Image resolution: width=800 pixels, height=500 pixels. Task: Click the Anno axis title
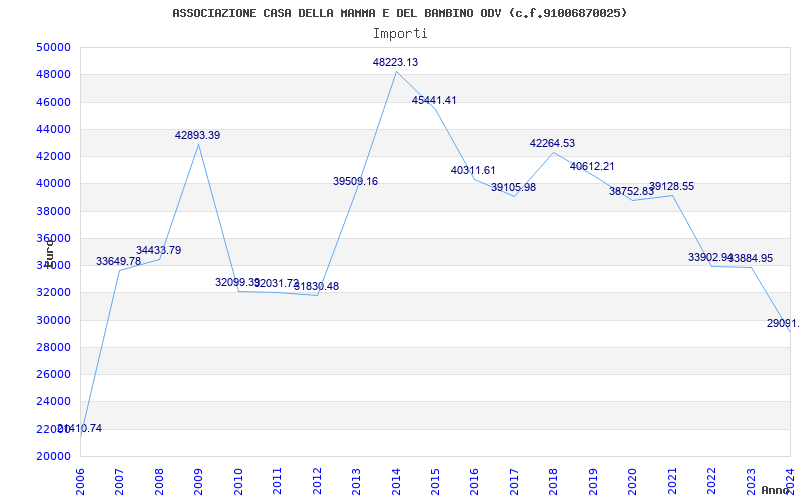click(776, 490)
